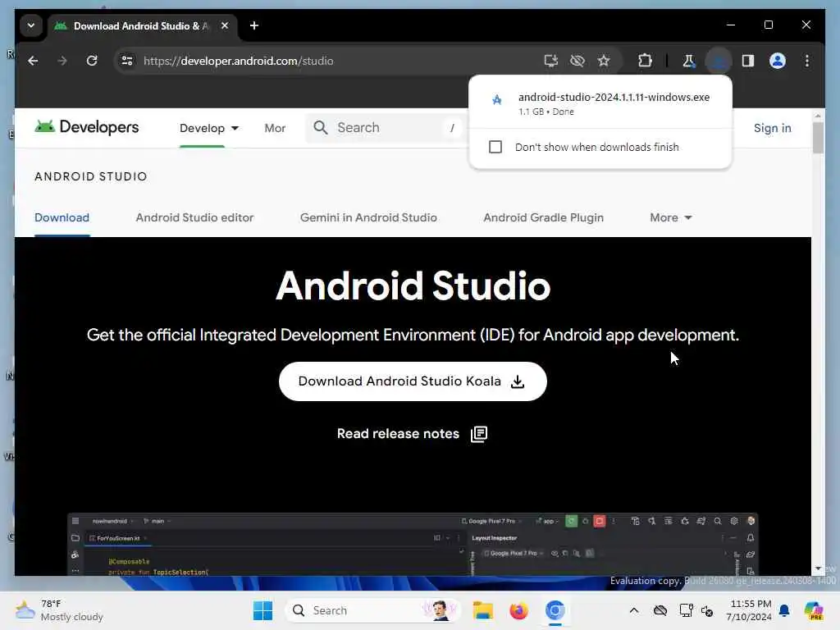Click the developer site Search field
The width and height of the screenshot is (840, 630).
pos(386,127)
